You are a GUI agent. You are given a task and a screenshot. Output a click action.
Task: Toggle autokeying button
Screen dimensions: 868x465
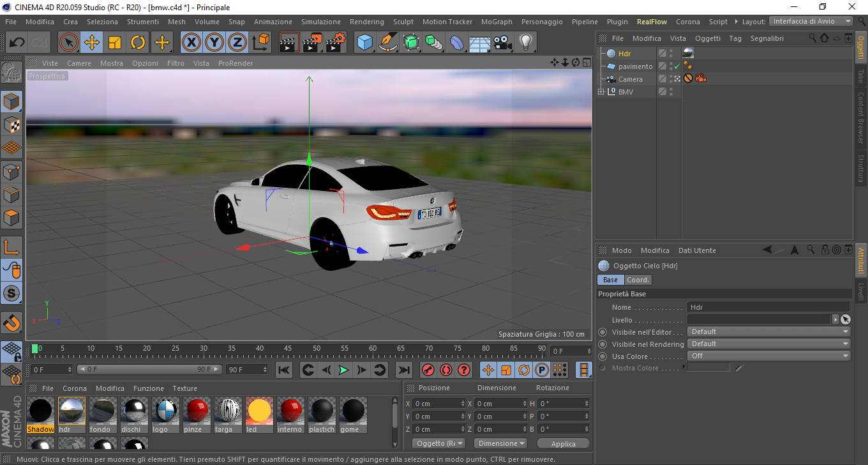446,370
